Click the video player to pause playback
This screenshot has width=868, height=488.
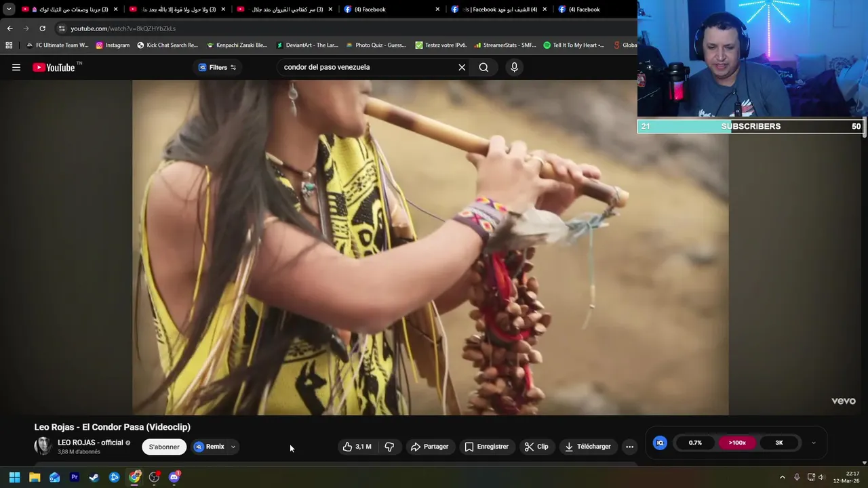click(x=431, y=247)
